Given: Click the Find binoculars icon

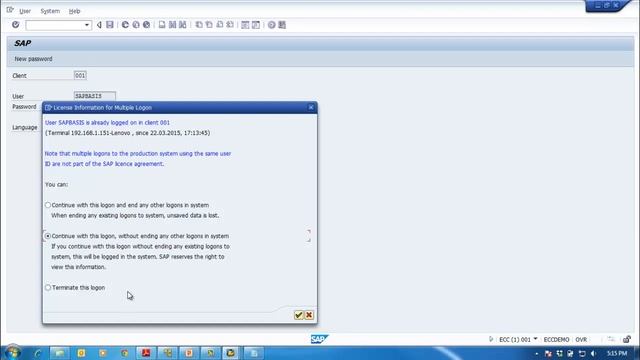Looking at the screenshot, I should coord(173,25).
